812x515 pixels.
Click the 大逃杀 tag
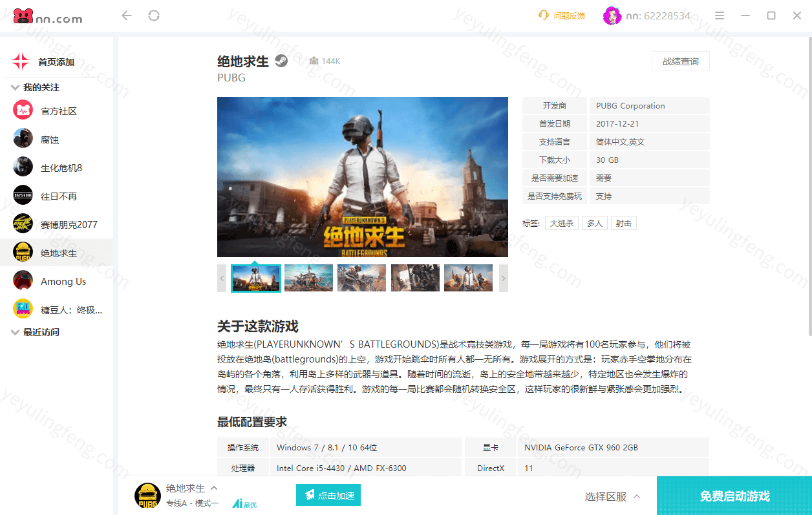coord(562,223)
